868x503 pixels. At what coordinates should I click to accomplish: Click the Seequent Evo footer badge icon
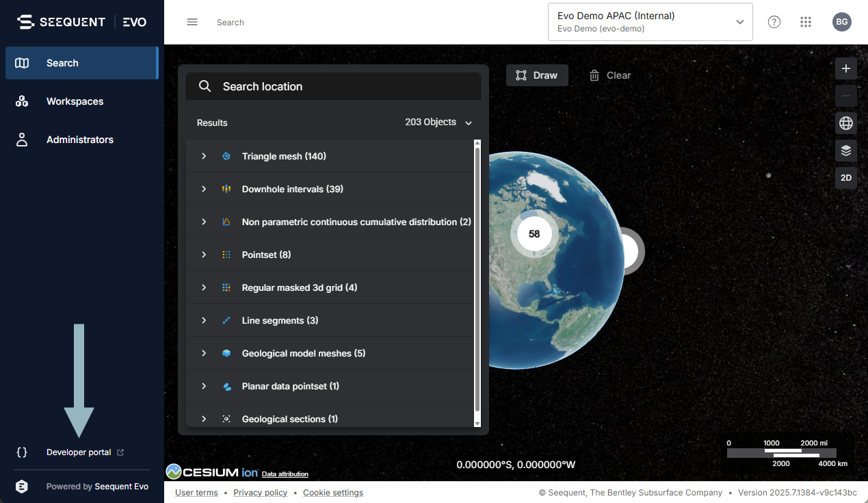tap(22, 487)
